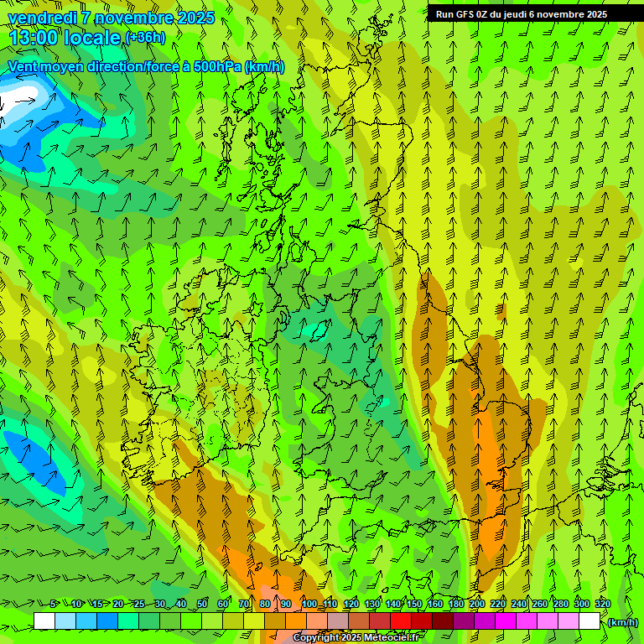Click the small teal patch in the map center
This screenshot has width=644, height=644.
pos(316,331)
